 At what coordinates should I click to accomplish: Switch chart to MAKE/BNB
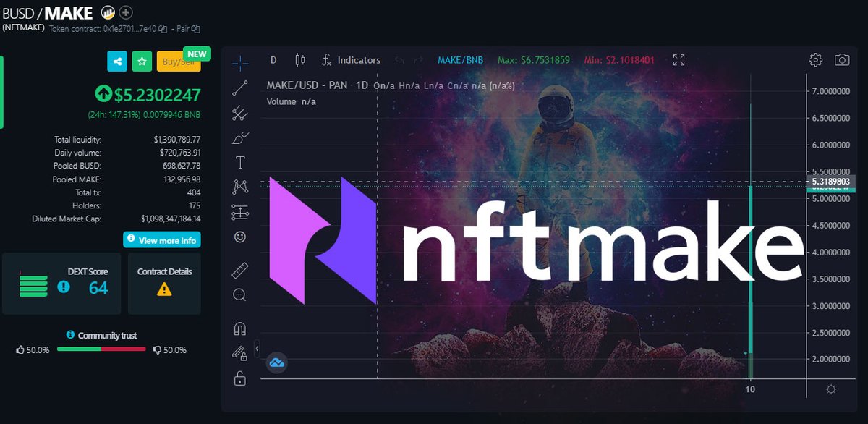coord(461,60)
